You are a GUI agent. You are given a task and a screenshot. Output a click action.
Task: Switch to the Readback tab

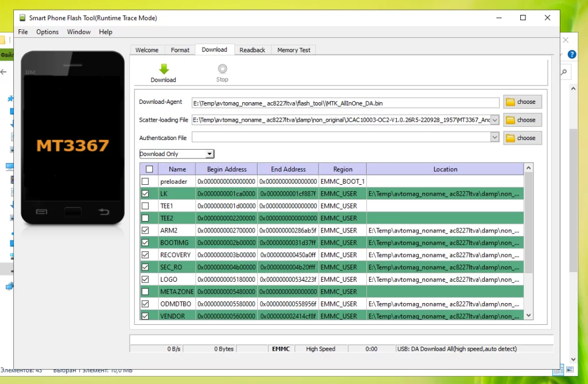[253, 50]
